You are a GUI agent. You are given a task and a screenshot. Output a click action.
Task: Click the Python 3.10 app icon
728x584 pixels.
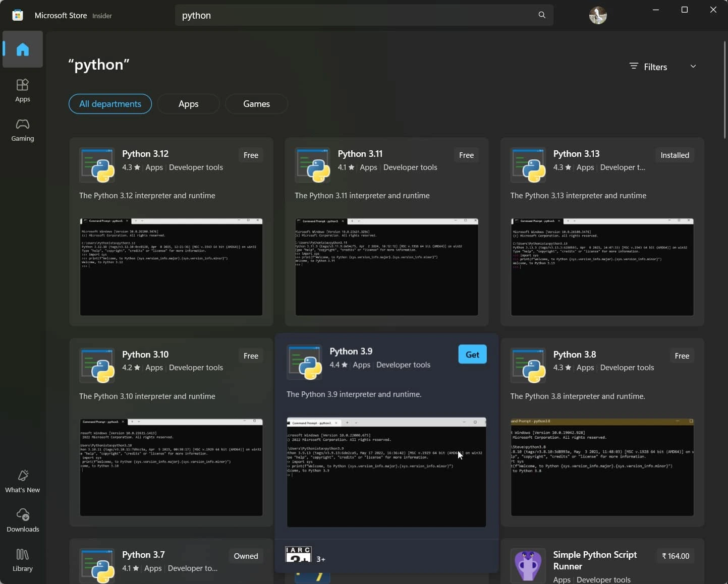[97, 366]
